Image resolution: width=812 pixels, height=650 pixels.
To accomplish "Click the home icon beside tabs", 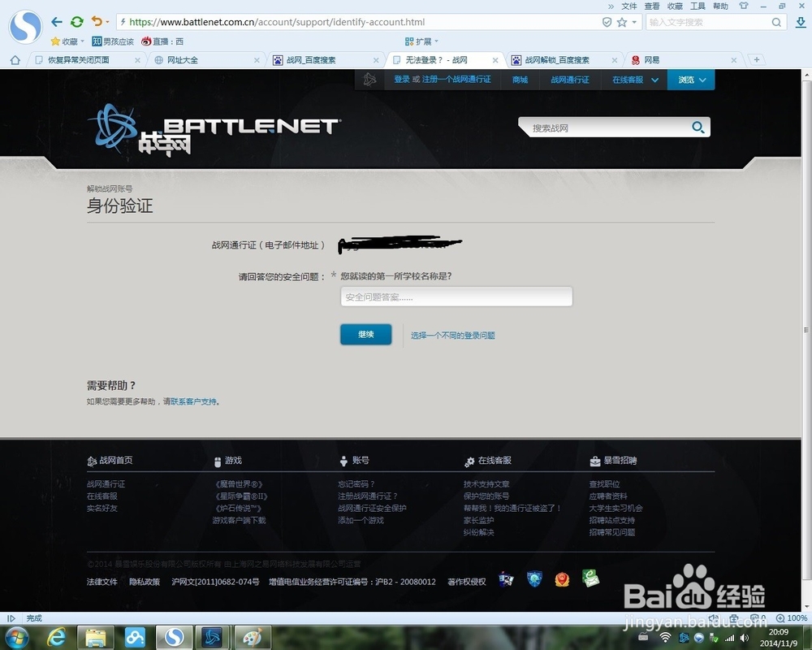I will (x=15, y=60).
